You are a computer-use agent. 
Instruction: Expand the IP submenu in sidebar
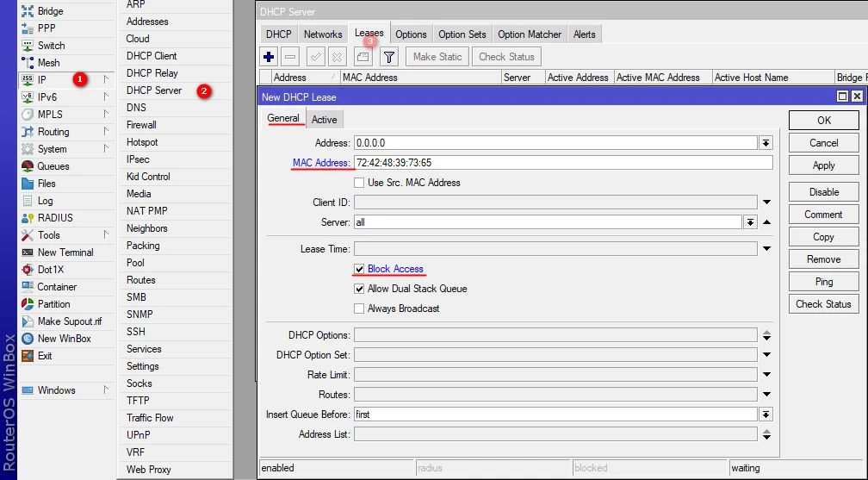click(x=106, y=80)
